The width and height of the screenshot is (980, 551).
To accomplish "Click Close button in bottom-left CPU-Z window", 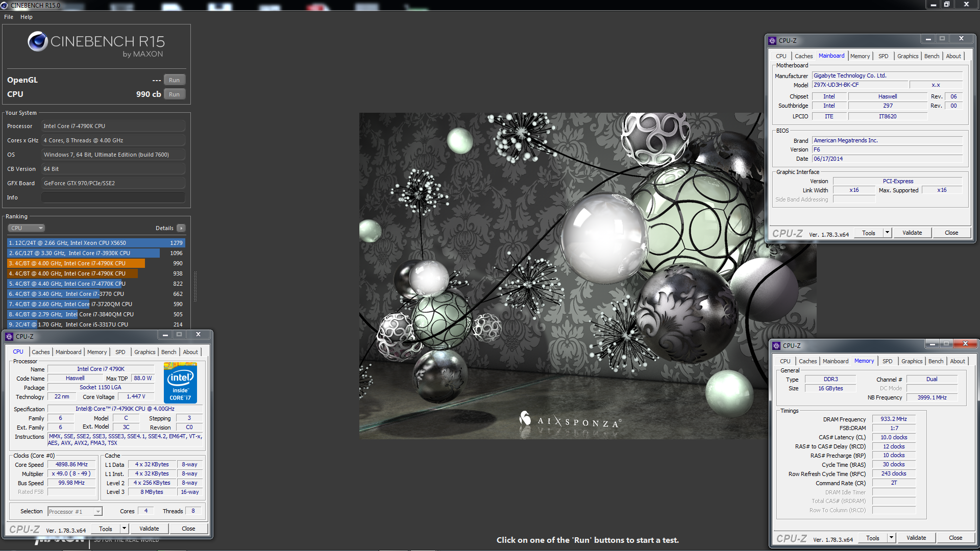I will point(188,529).
